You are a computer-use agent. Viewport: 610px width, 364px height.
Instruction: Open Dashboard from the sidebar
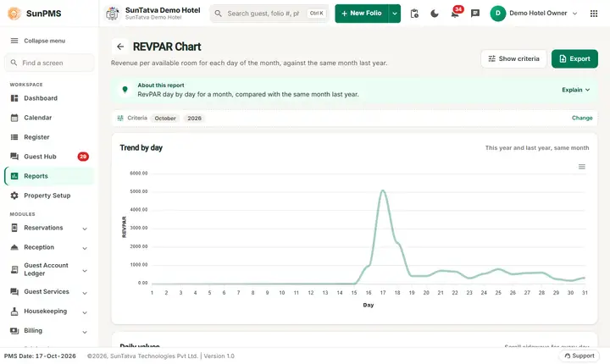49,98
